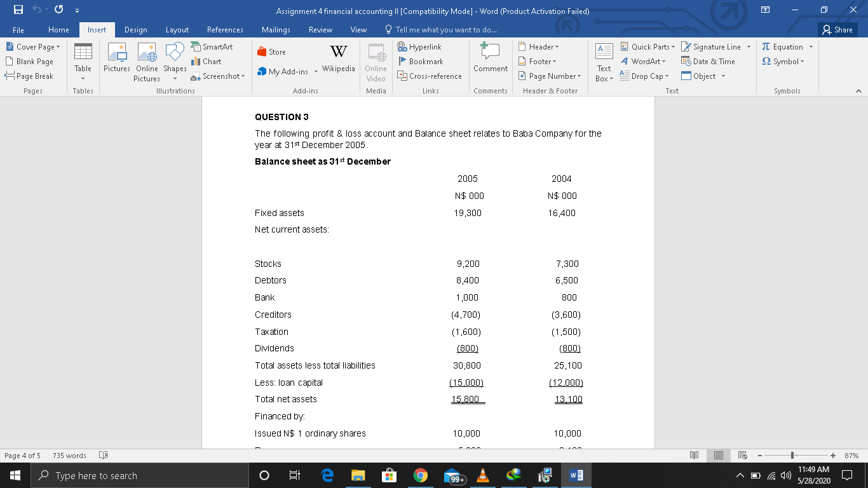The image size is (868, 488).
Task: Switch to Read Mode view
Action: [693, 455]
